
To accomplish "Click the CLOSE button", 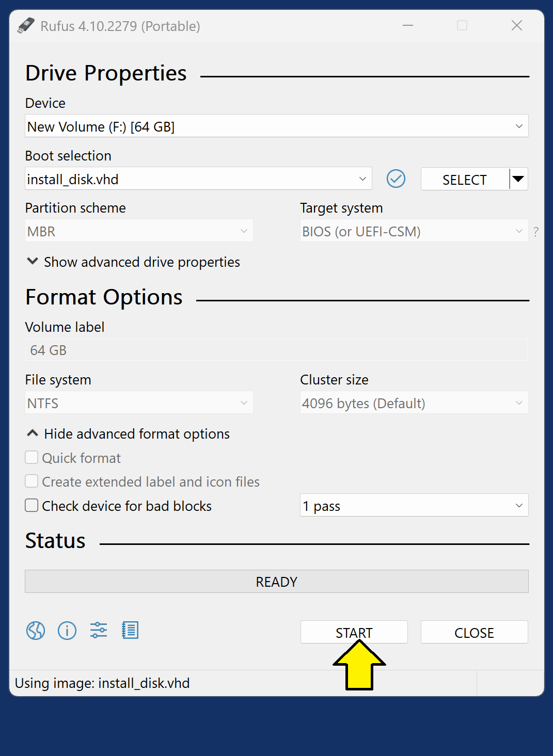I will click(474, 632).
